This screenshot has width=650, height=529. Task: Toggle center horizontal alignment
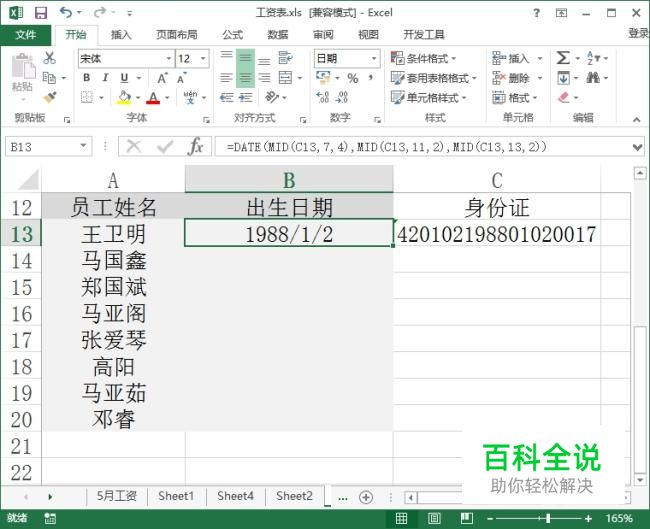(x=245, y=78)
